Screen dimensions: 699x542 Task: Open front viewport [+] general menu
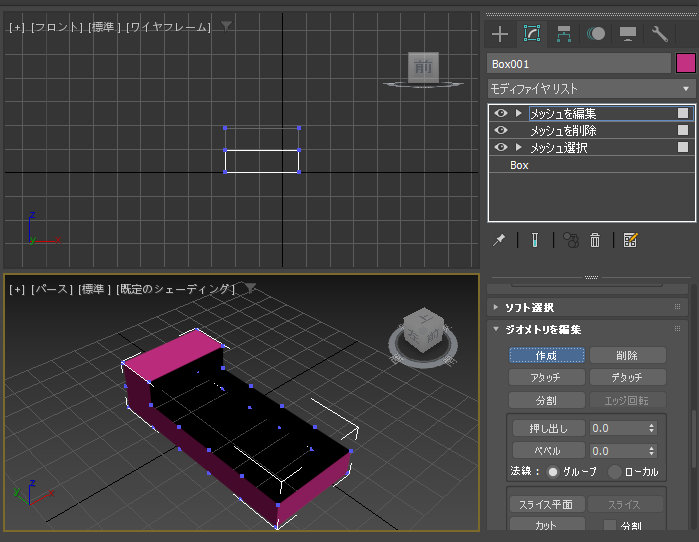click(x=17, y=27)
